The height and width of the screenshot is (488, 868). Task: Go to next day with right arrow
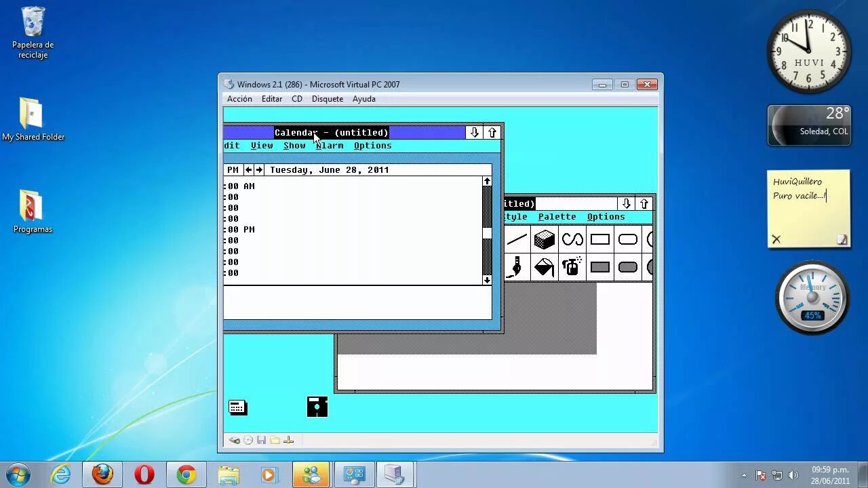[259, 170]
